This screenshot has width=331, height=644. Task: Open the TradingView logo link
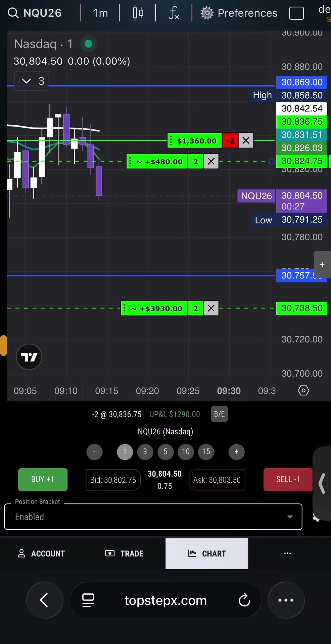[29, 357]
